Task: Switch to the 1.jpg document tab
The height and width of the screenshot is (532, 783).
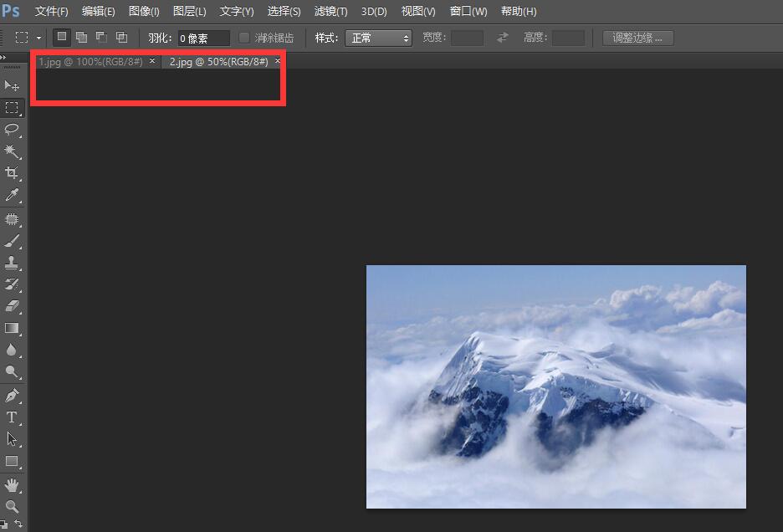Action: pos(91,61)
